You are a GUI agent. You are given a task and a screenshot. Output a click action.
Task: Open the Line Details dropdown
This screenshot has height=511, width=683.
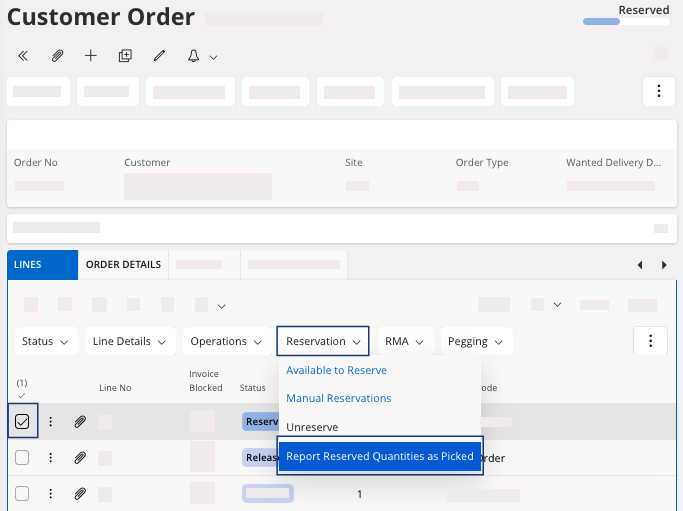[130, 341]
